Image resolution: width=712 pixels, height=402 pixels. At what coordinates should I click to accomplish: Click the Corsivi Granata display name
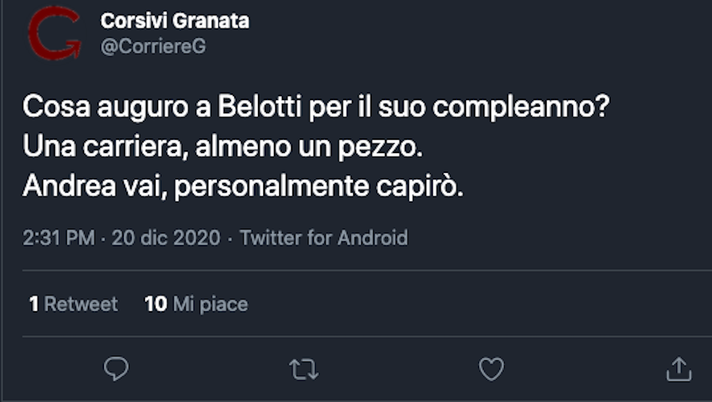pos(175,21)
